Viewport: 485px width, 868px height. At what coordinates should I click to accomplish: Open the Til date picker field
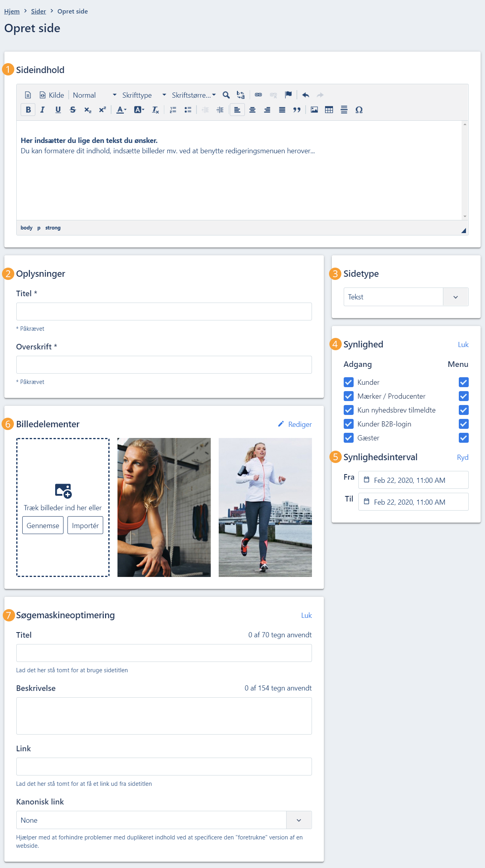pos(414,502)
